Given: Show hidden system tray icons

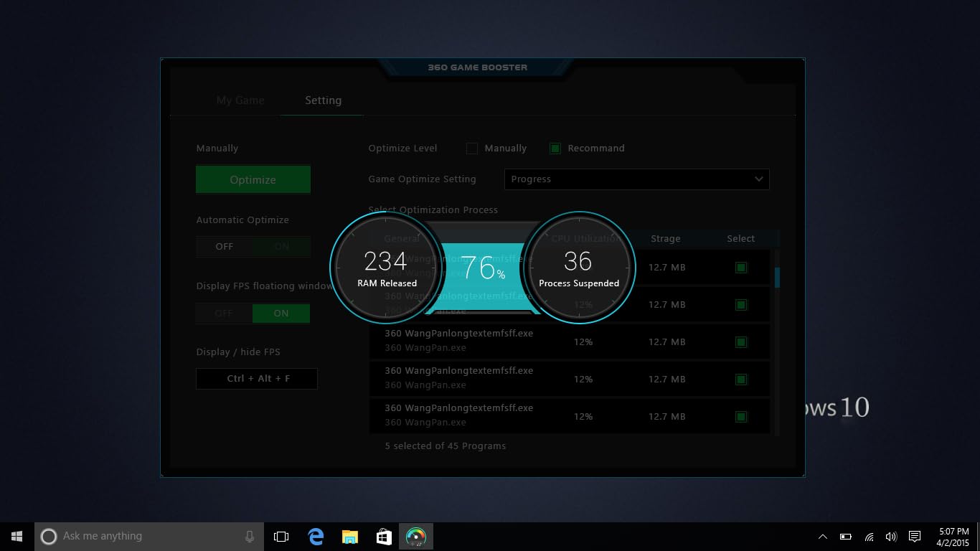Looking at the screenshot, I should point(823,536).
